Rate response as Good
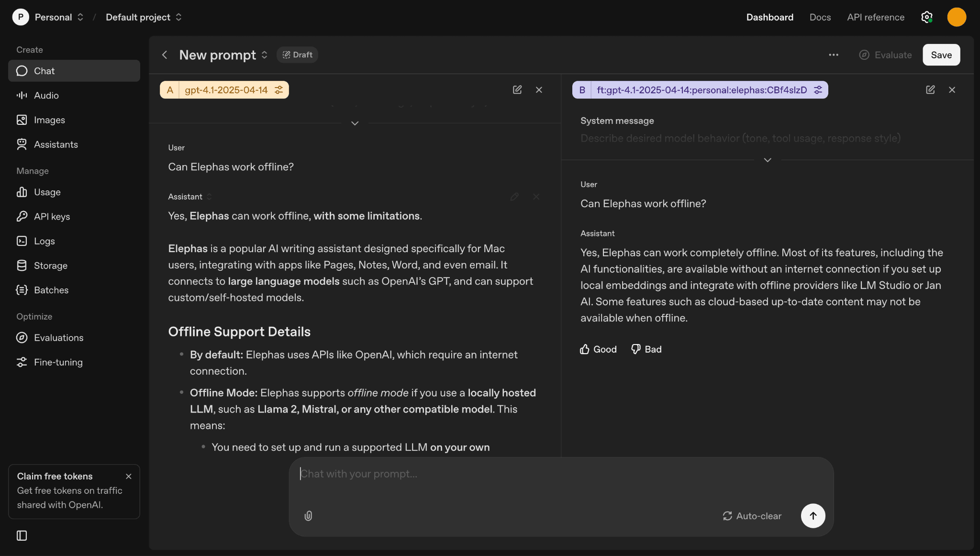 click(598, 349)
